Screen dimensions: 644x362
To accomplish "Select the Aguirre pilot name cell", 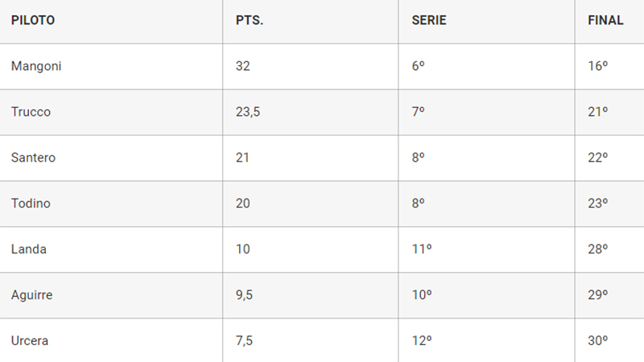I will [x=32, y=295].
